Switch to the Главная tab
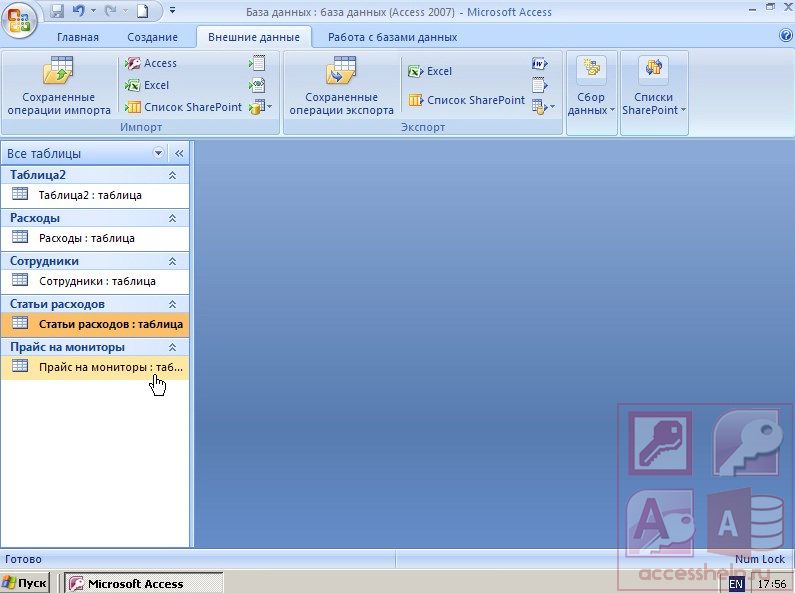 click(78, 37)
